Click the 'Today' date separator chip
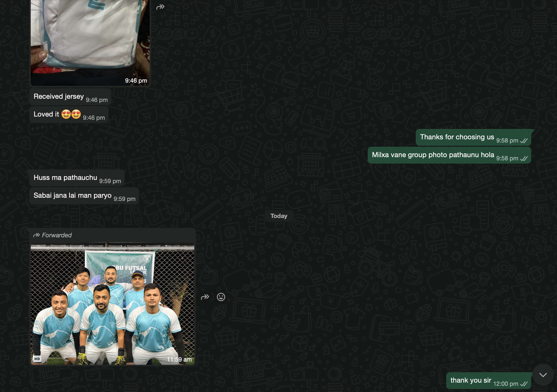This screenshot has width=557, height=392. coord(279,216)
